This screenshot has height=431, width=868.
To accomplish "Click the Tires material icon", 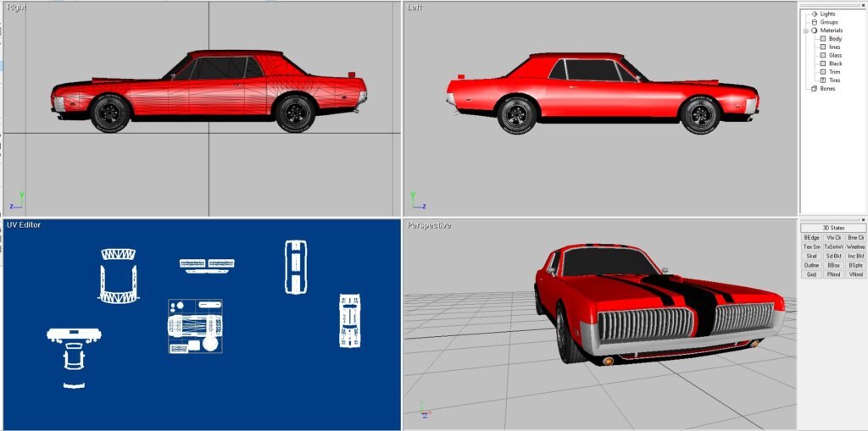I will 822,80.
